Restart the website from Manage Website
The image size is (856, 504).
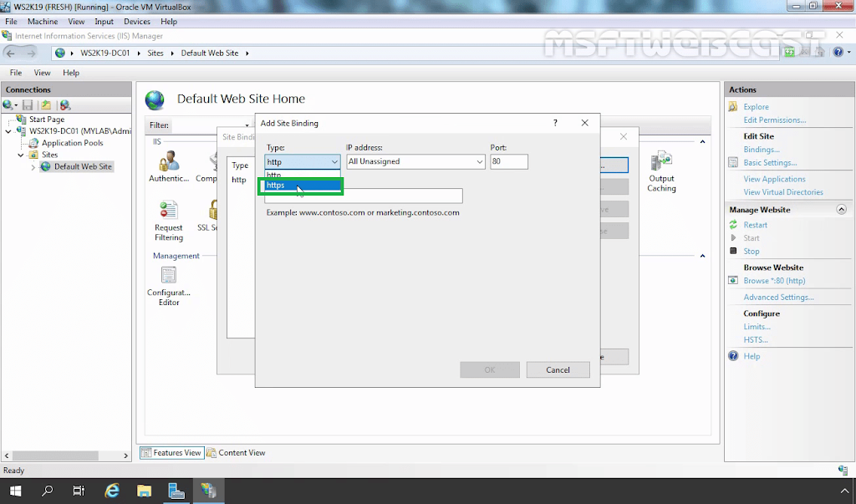[756, 225]
